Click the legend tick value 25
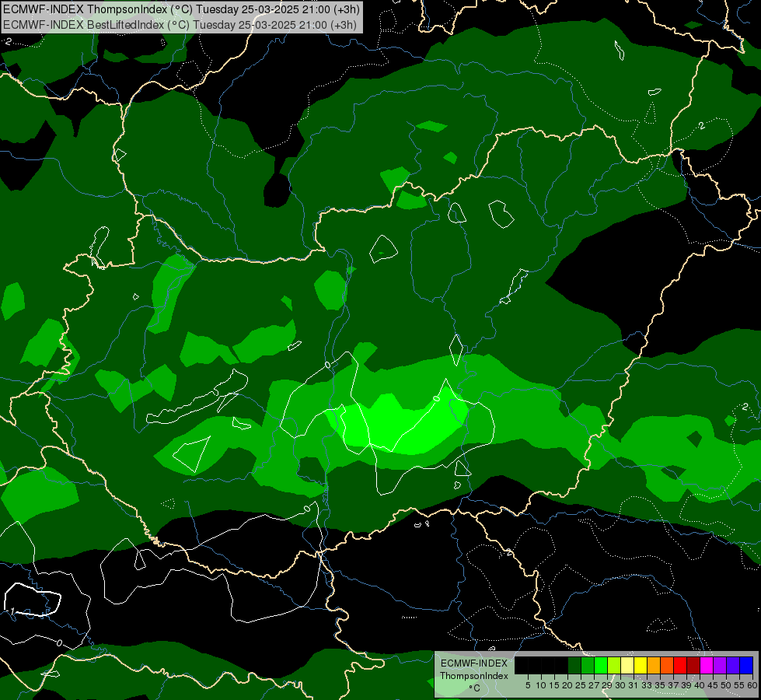This screenshot has height=700, width=761. [x=581, y=685]
